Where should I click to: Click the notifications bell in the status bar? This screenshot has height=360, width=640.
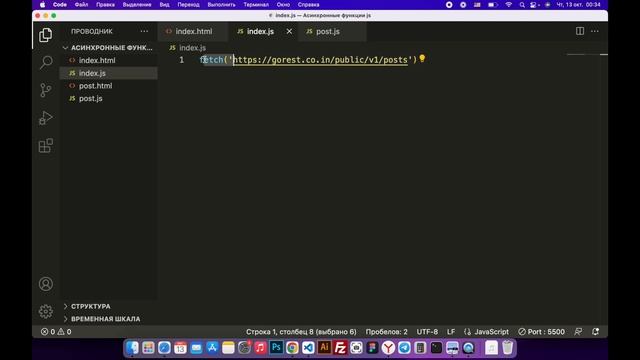pos(596,332)
